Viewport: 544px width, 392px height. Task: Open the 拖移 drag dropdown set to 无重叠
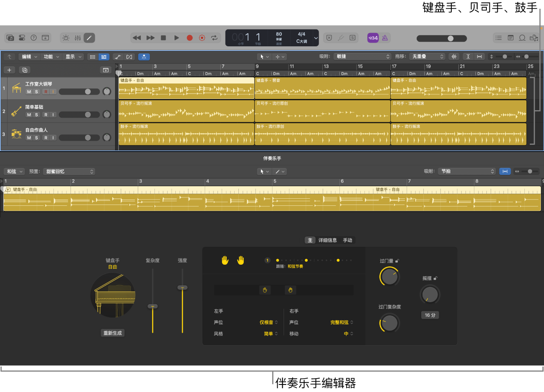pos(427,57)
